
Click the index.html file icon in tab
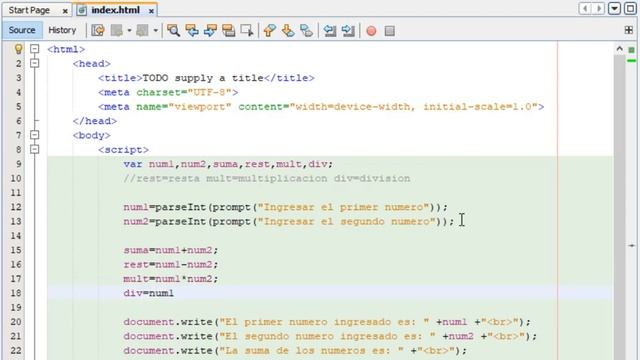82,10
